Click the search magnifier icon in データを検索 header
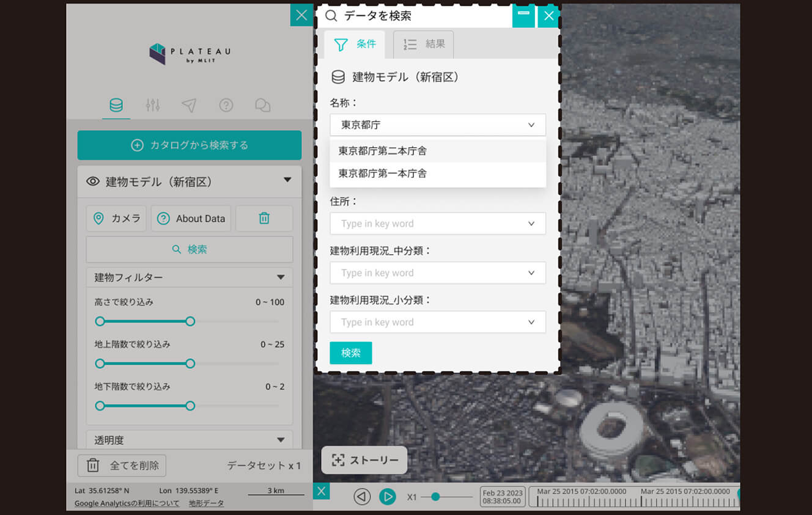Screen dimensions: 812x515 (x=331, y=16)
